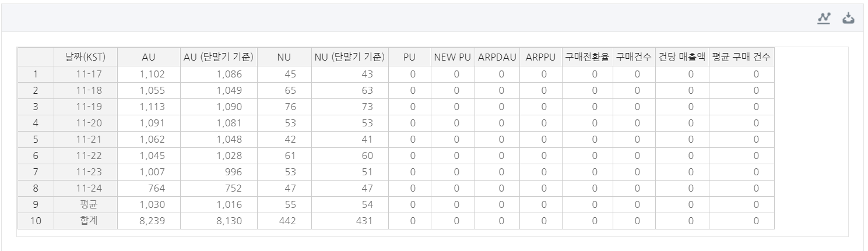Select the 날짜(KST) column header

(86, 58)
